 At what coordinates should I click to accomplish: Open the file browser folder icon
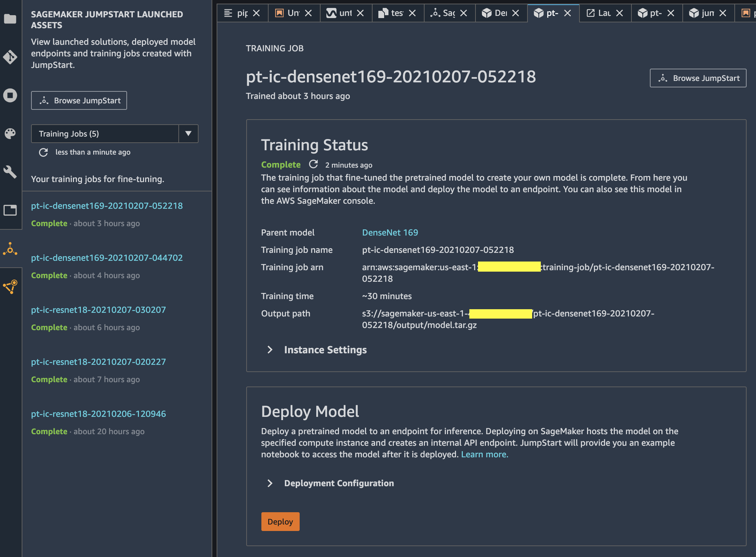[10, 19]
